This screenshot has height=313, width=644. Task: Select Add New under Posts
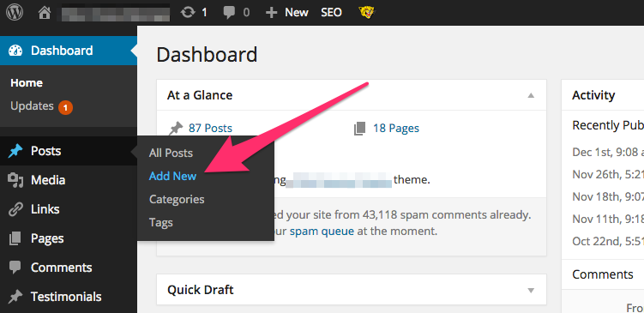[x=172, y=176]
